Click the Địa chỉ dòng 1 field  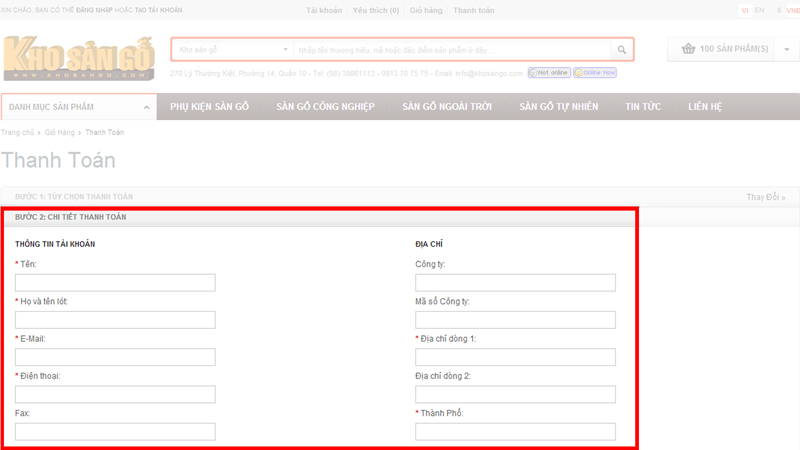(515, 357)
